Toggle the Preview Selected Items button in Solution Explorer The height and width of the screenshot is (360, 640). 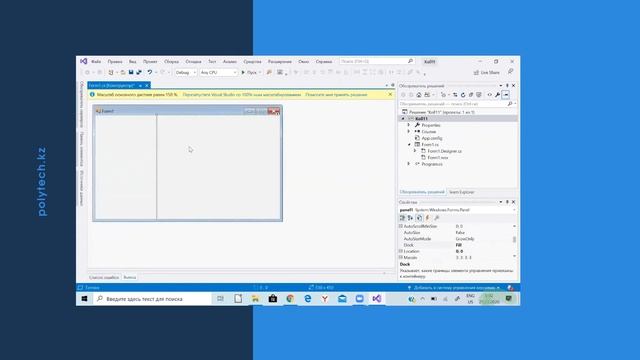point(505,95)
